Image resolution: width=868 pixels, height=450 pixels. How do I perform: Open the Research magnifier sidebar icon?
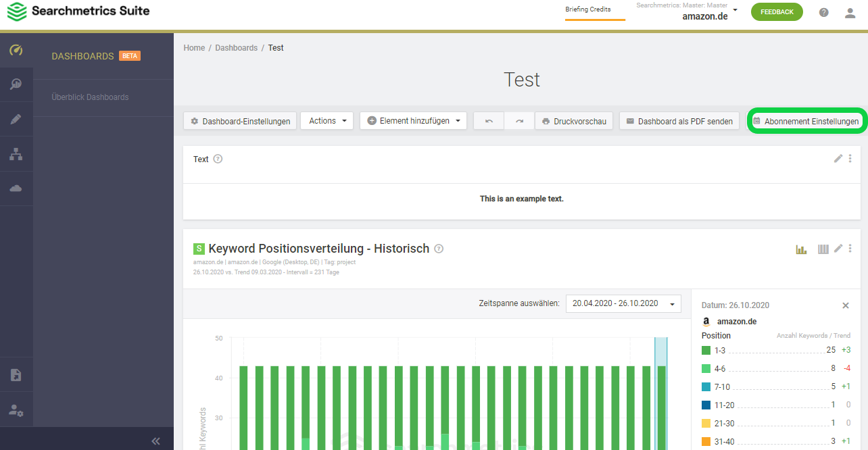[16, 84]
